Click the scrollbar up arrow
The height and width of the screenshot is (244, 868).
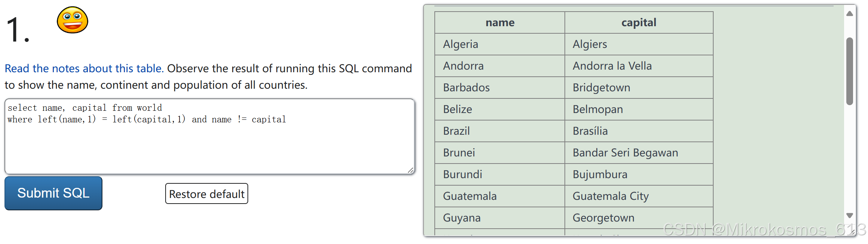pos(849,13)
